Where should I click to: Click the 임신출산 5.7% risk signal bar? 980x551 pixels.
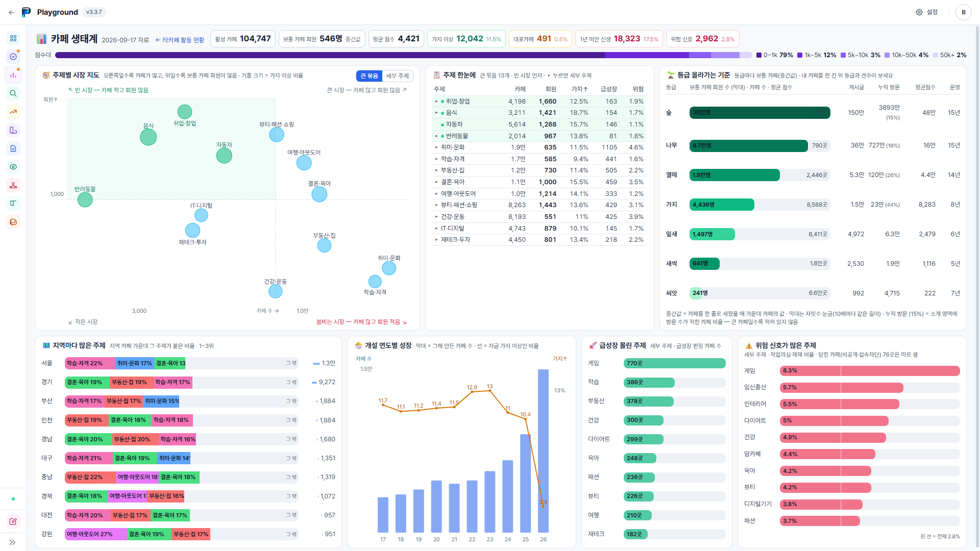(x=842, y=388)
